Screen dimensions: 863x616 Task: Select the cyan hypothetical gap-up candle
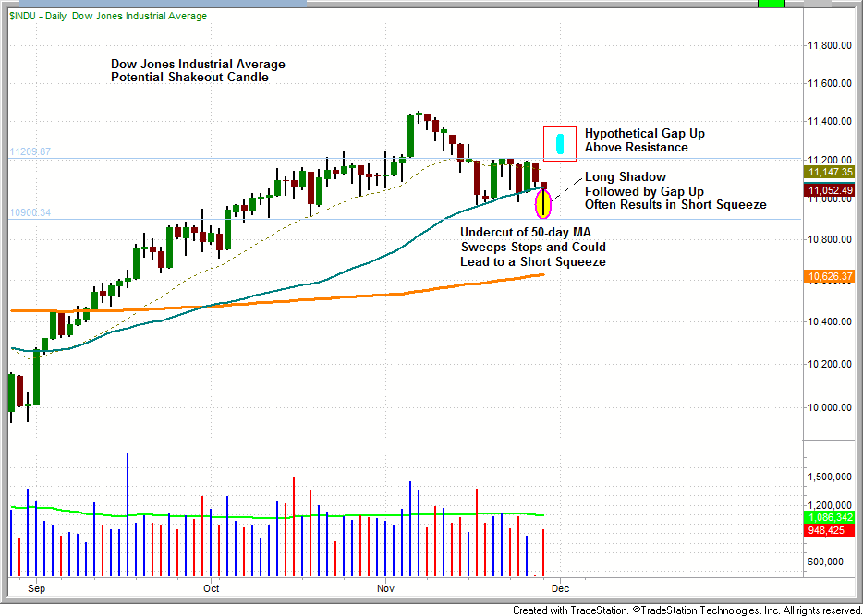[559, 143]
